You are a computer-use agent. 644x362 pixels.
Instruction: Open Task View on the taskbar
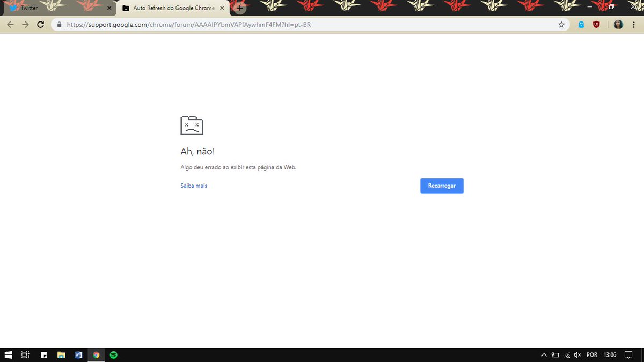(x=25, y=354)
